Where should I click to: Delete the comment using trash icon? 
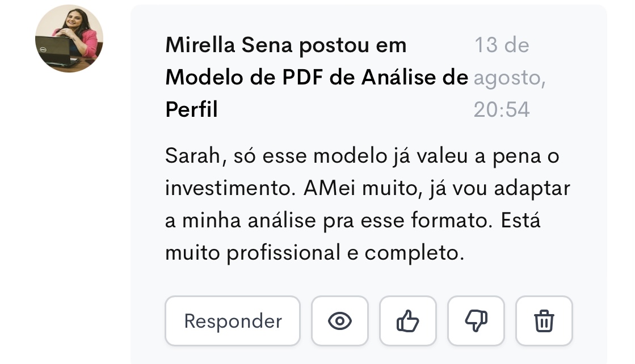tap(544, 321)
